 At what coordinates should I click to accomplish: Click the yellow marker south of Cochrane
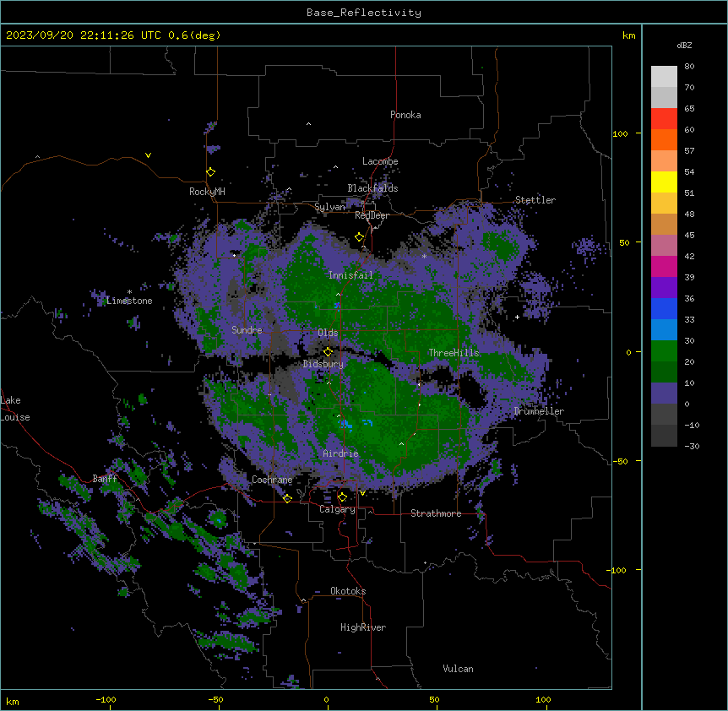pyautogui.click(x=287, y=498)
